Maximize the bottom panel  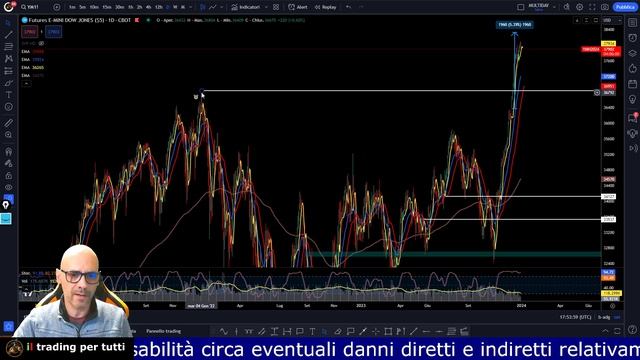coord(617,331)
